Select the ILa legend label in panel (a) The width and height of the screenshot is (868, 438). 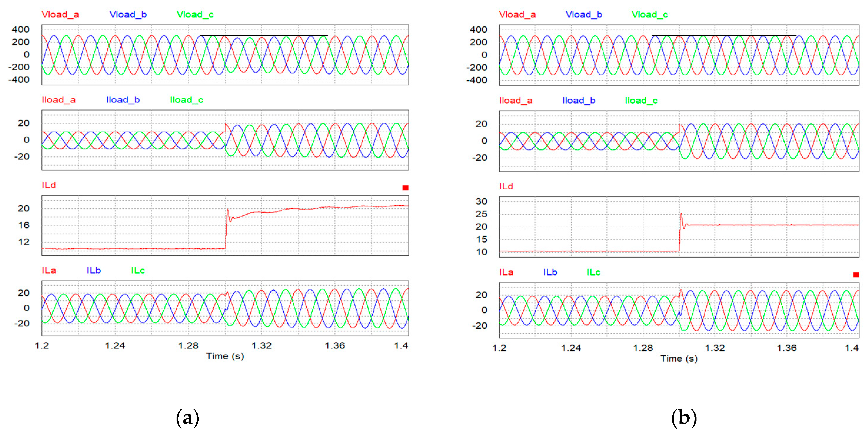pos(49,270)
